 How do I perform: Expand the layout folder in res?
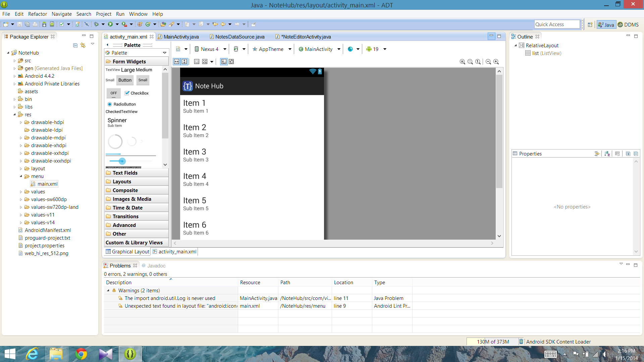pyautogui.click(x=21, y=169)
